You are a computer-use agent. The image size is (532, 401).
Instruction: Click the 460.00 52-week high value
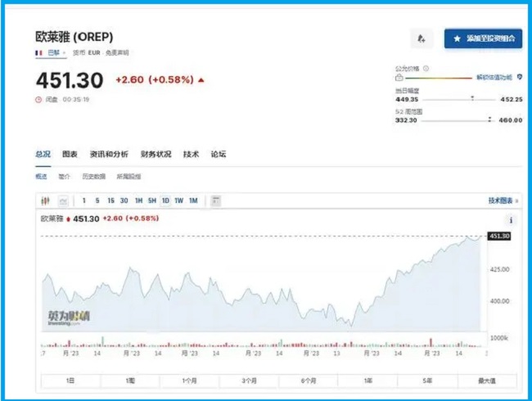(x=511, y=120)
